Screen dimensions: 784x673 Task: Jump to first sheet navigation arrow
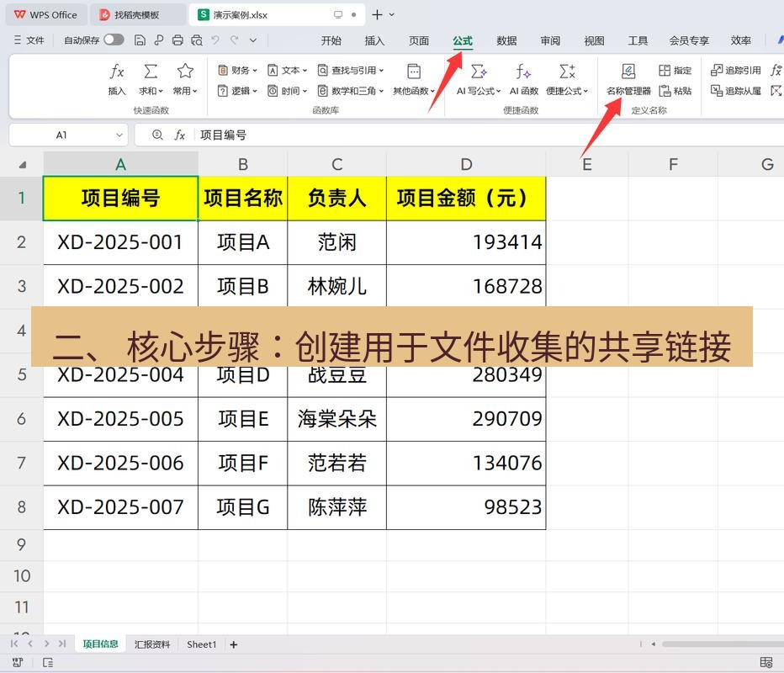tap(14, 644)
